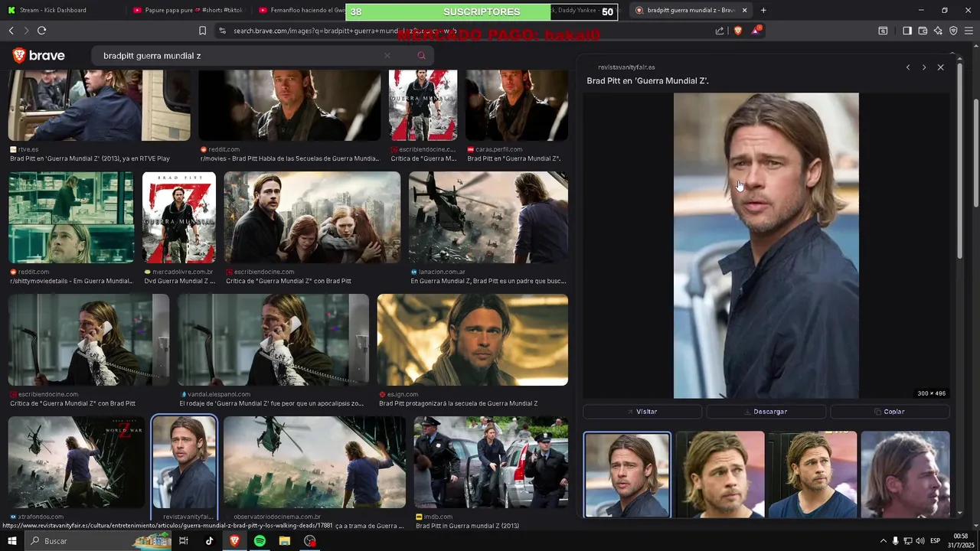Show next image in preview panel

point(924,67)
